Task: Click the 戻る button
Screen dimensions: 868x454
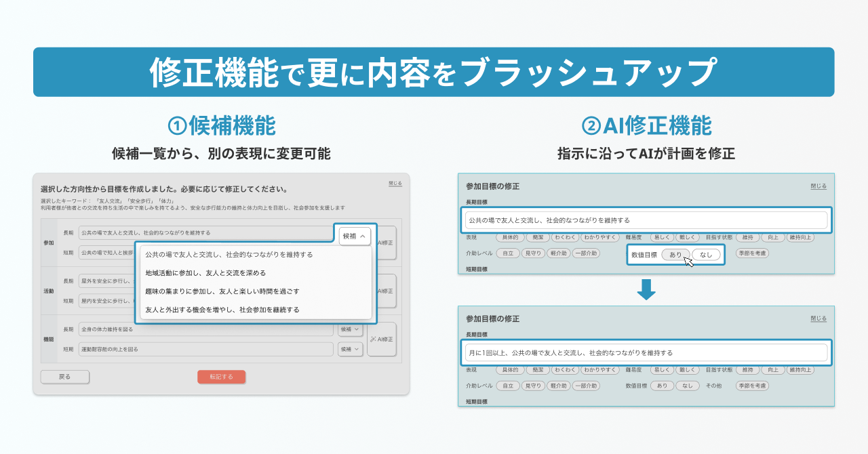Action: point(64,377)
